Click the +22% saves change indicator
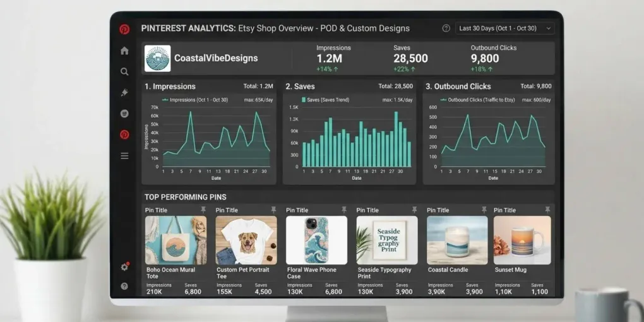This screenshot has width=644, height=322. (405, 69)
